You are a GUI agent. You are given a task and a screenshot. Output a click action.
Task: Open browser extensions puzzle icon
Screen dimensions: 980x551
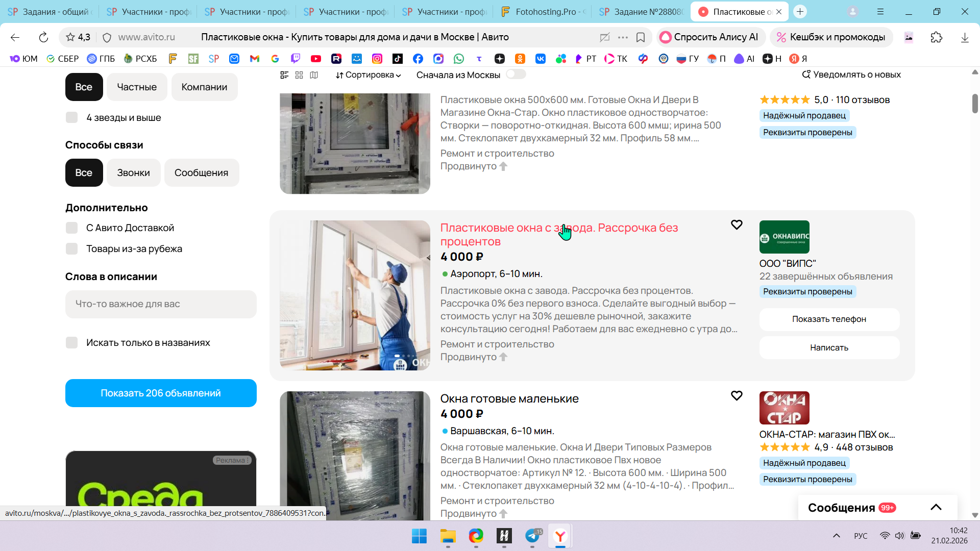tap(937, 37)
